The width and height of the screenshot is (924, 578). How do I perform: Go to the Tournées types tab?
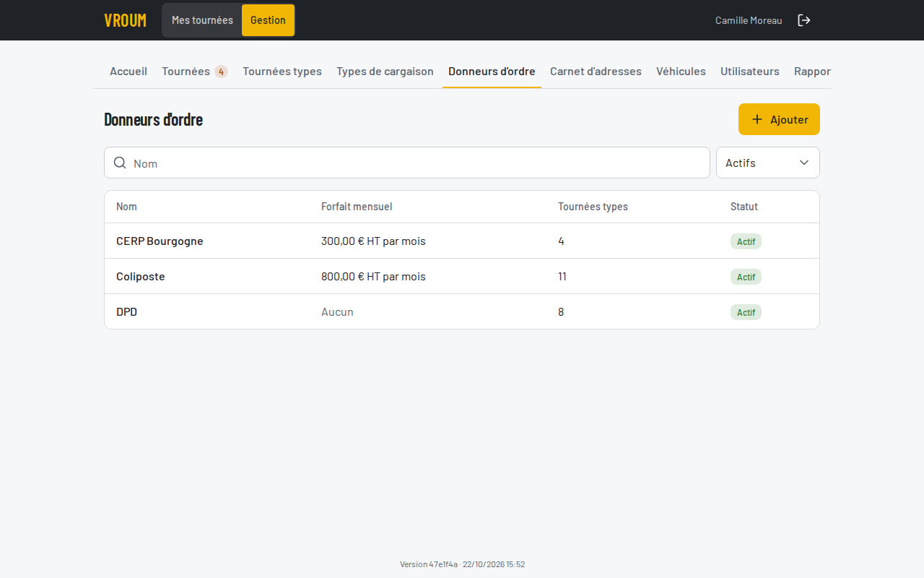[282, 72]
